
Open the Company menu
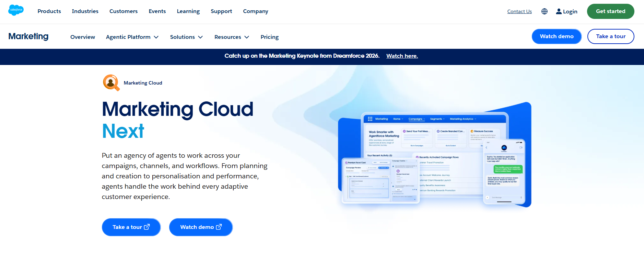tap(256, 11)
